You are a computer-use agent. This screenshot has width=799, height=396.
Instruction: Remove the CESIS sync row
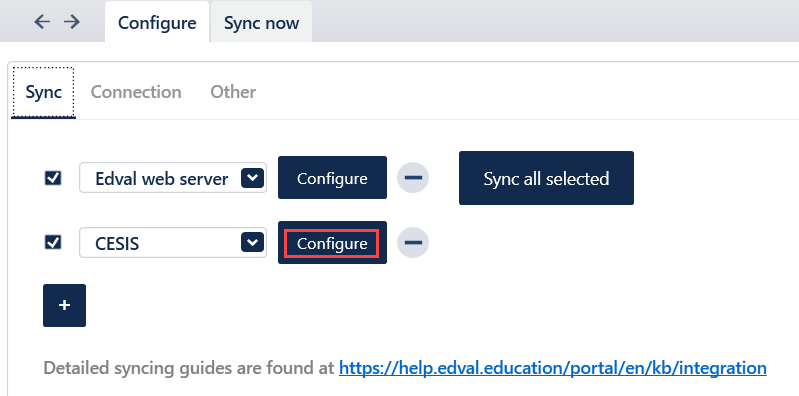click(413, 243)
